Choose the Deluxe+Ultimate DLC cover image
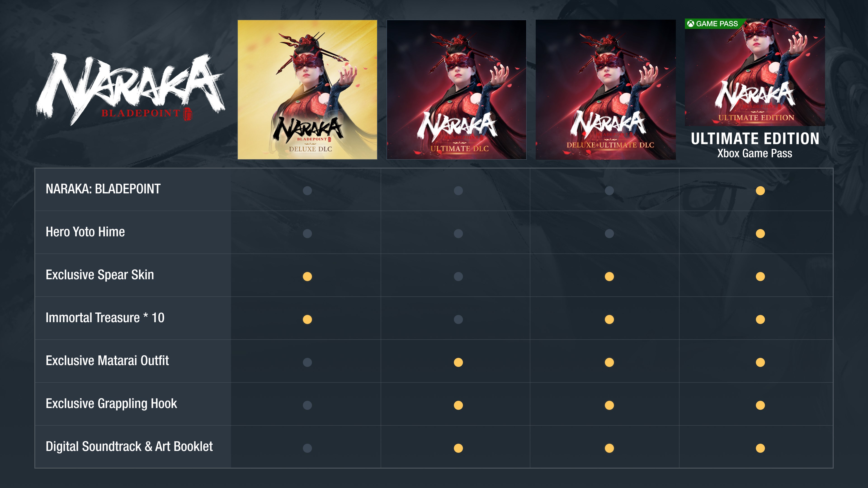868x488 pixels. click(x=606, y=90)
